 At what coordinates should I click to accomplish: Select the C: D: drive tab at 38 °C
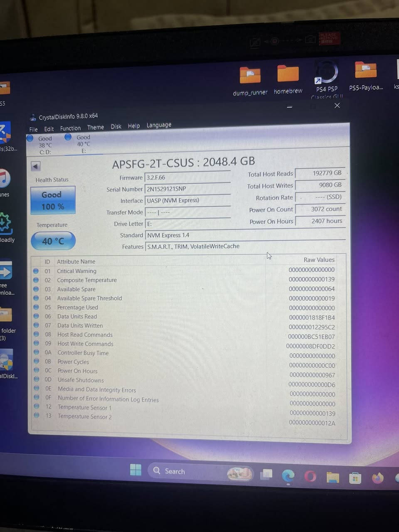coord(44,145)
